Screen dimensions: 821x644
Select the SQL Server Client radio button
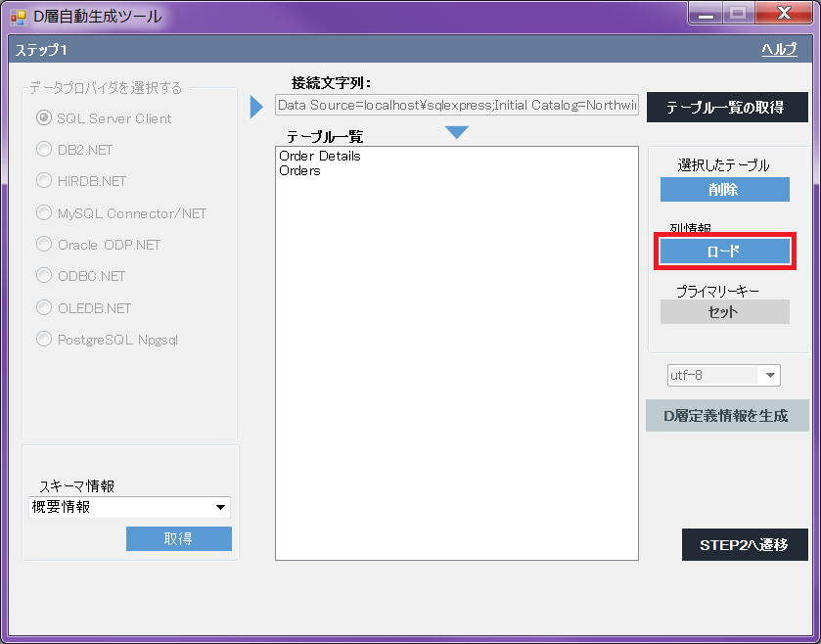pos(44,118)
